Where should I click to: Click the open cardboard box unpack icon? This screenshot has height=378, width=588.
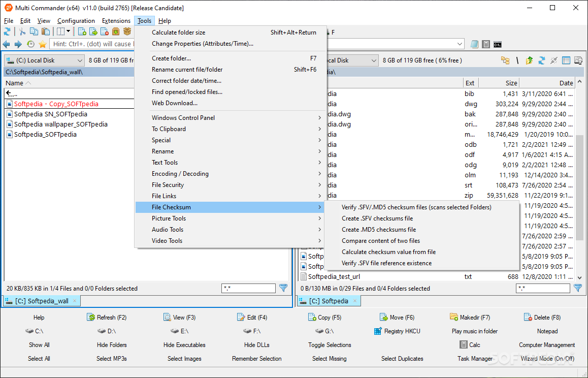click(127, 32)
